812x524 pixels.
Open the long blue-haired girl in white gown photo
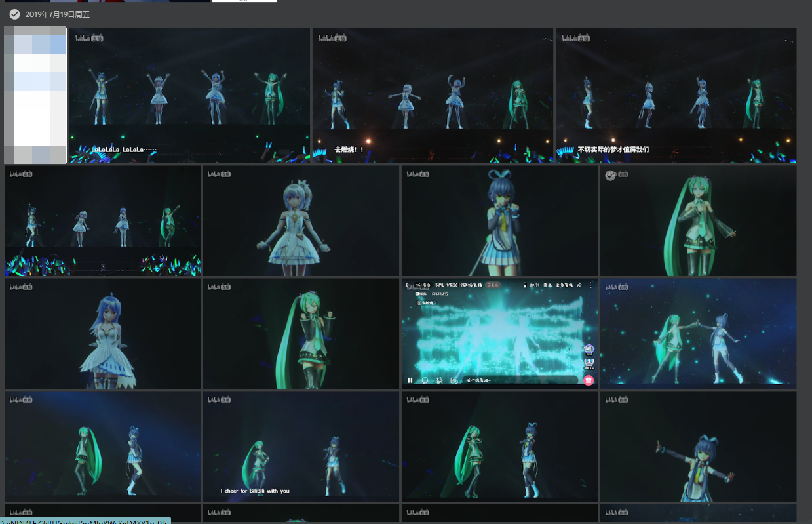click(x=103, y=334)
